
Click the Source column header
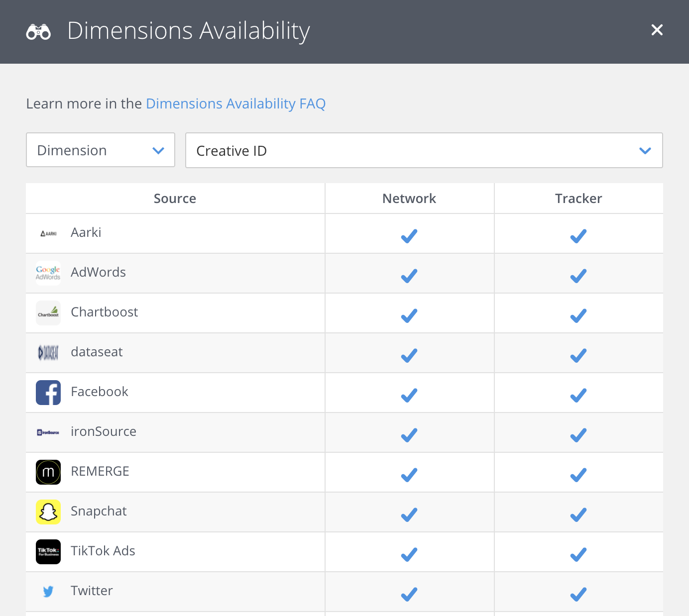click(x=175, y=199)
